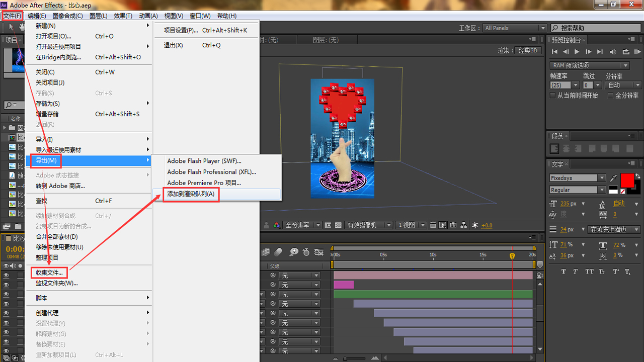644x362 pixels.
Task: Apply Subscript text style
Action: tap(628, 271)
